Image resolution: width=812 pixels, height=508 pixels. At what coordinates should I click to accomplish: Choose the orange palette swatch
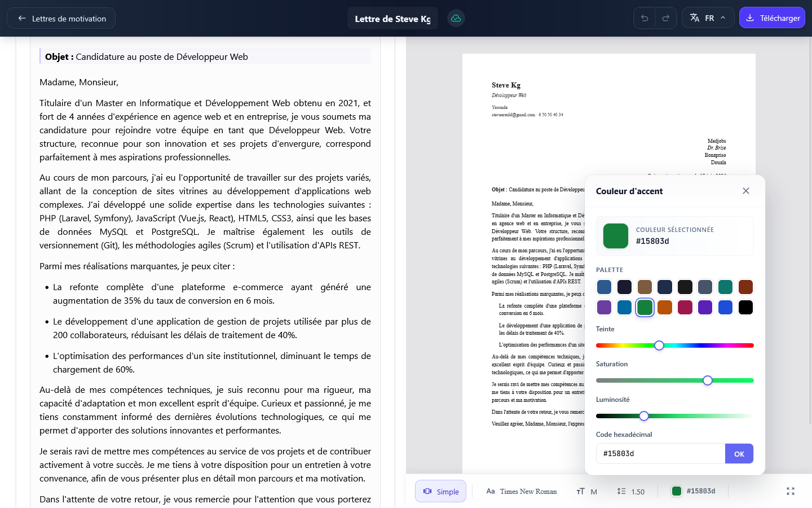(x=665, y=307)
